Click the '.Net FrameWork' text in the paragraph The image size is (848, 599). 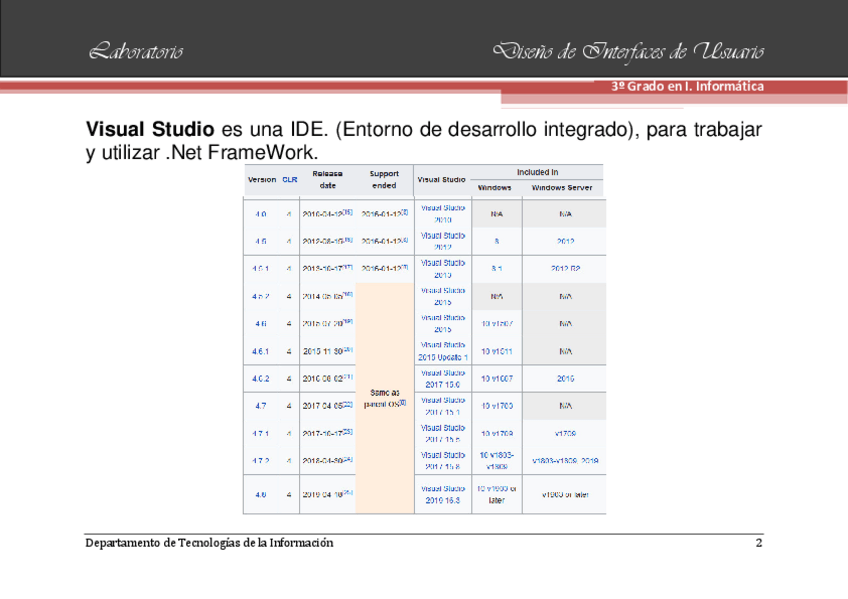(241, 152)
